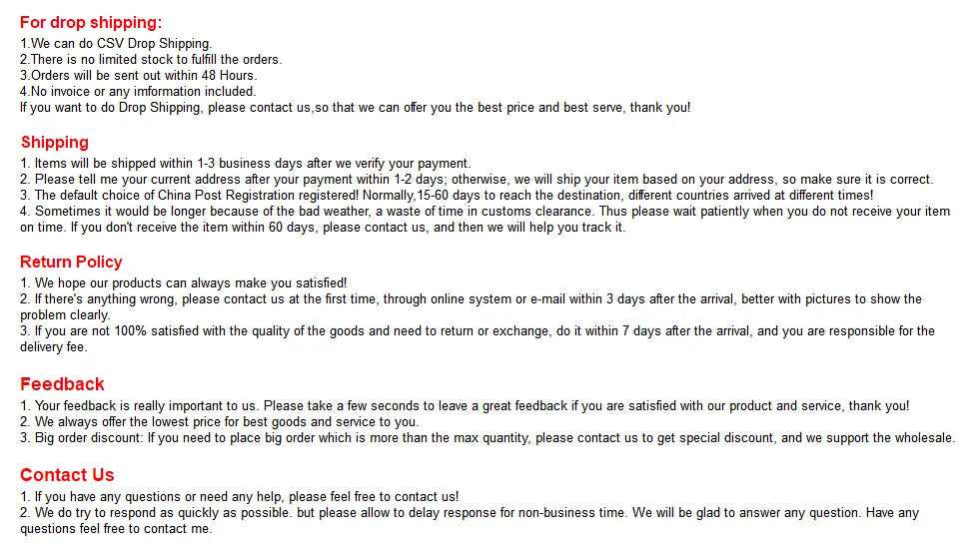
Task: Click the 'Feedback' section heading
Action: [x=62, y=384]
